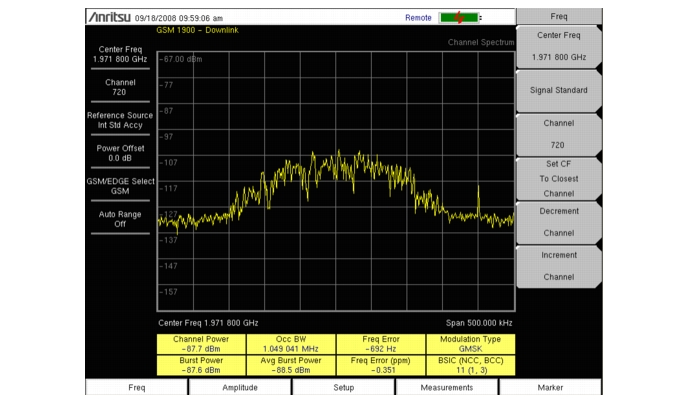Click the Freq Error (ppm) -0.351 cell
The width and height of the screenshot is (689, 402).
pos(381,365)
